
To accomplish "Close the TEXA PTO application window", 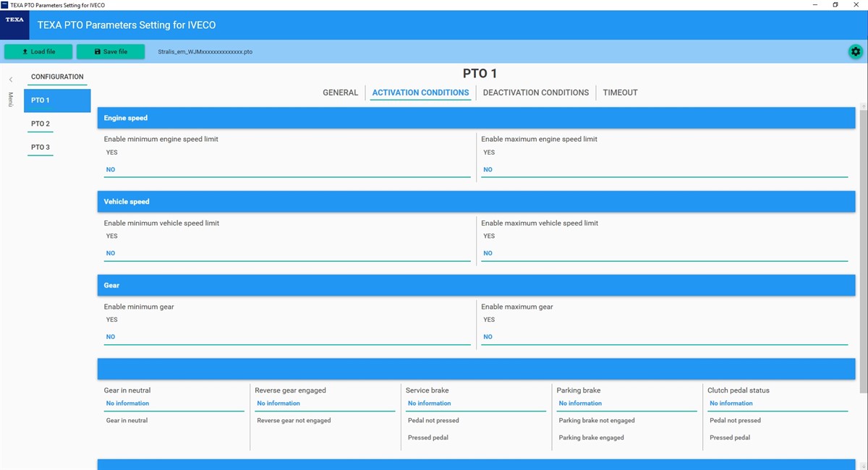I will pyautogui.click(x=856, y=5).
